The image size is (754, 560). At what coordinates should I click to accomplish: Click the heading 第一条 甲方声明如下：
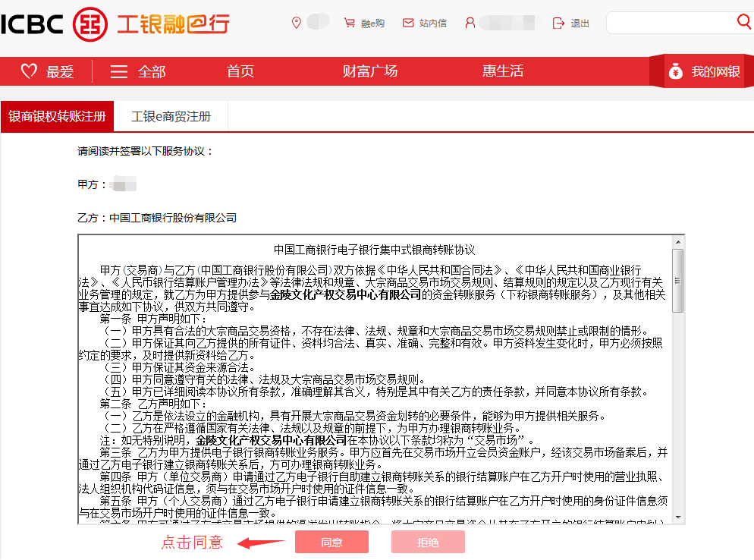click(153, 319)
